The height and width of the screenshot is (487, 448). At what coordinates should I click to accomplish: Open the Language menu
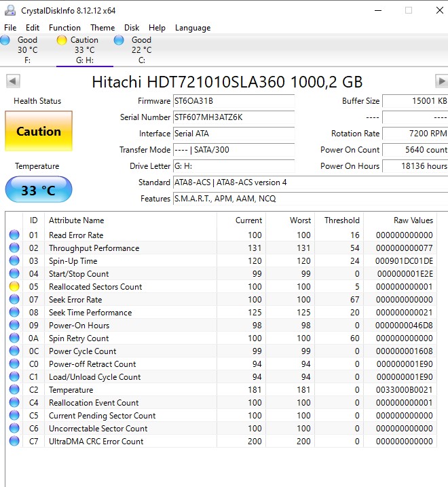pyautogui.click(x=193, y=28)
